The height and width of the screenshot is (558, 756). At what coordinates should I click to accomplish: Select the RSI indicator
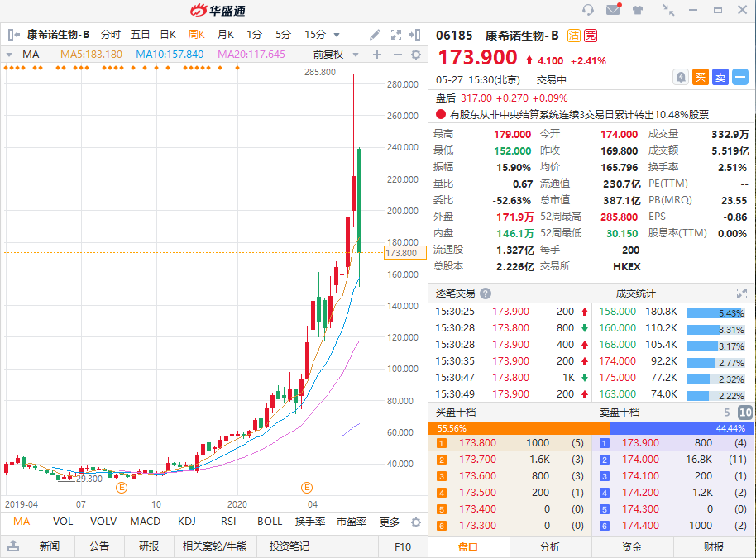click(228, 522)
